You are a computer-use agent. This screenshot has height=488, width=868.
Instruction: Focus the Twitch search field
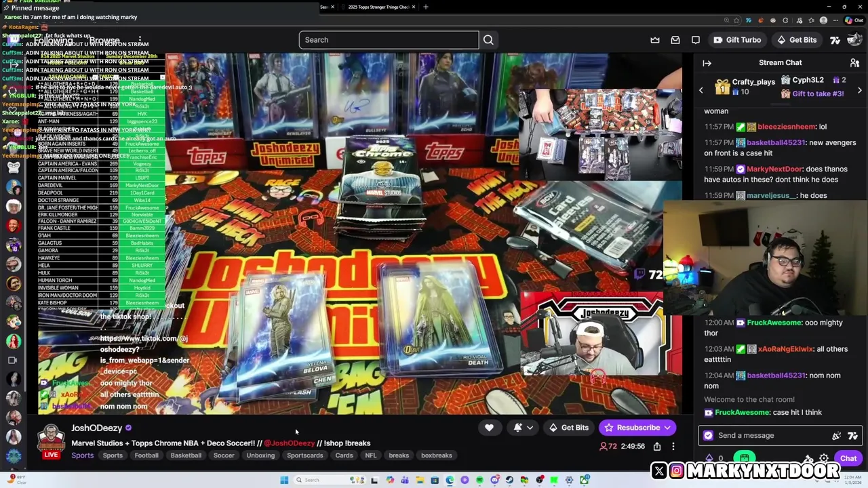click(x=389, y=40)
